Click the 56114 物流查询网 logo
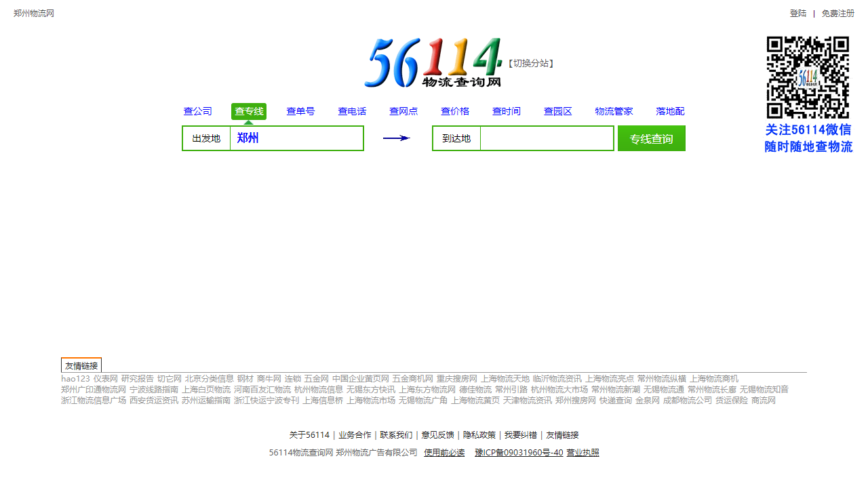Viewport: 868px width, 488px height. (433, 62)
